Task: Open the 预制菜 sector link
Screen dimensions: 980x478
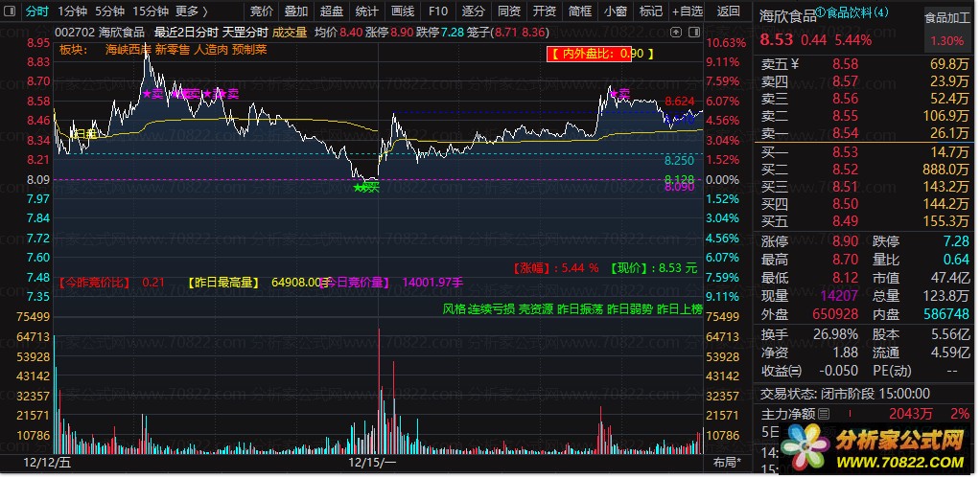Action: coord(249,50)
